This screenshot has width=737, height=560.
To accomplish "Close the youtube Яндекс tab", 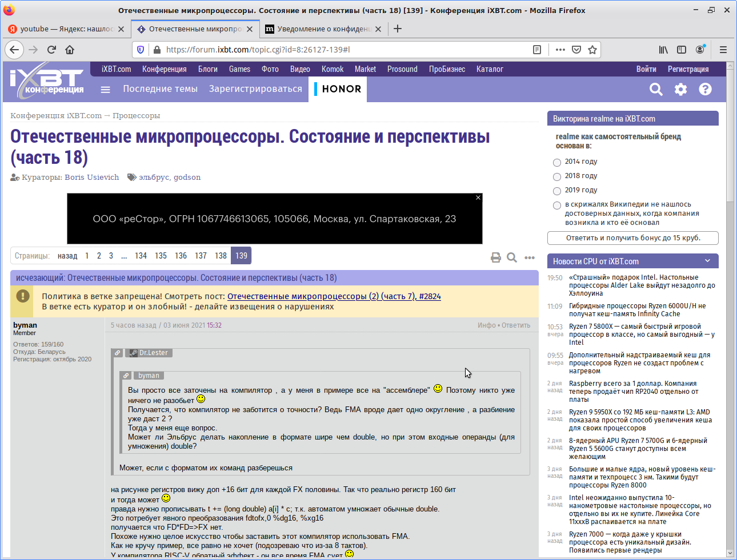I will 121,29.
